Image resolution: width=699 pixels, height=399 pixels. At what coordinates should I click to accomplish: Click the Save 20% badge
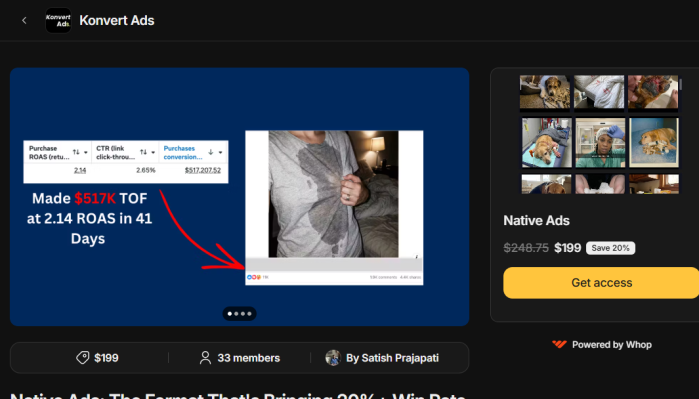(610, 248)
